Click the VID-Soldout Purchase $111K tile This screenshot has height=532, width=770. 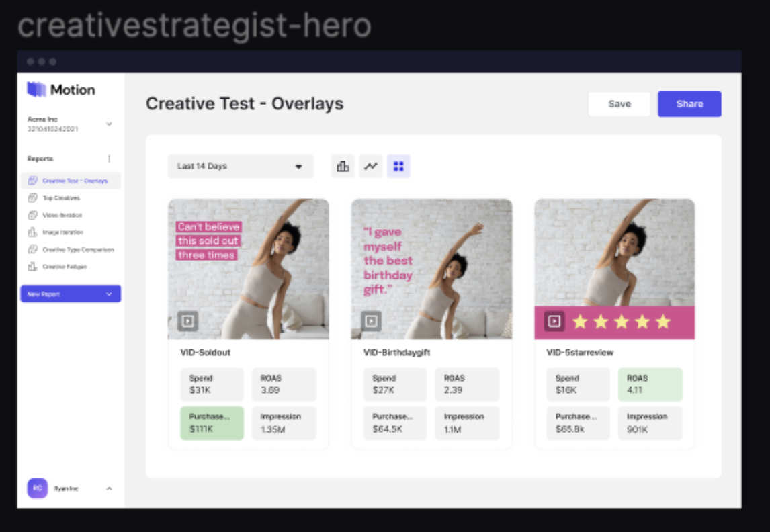coord(212,423)
